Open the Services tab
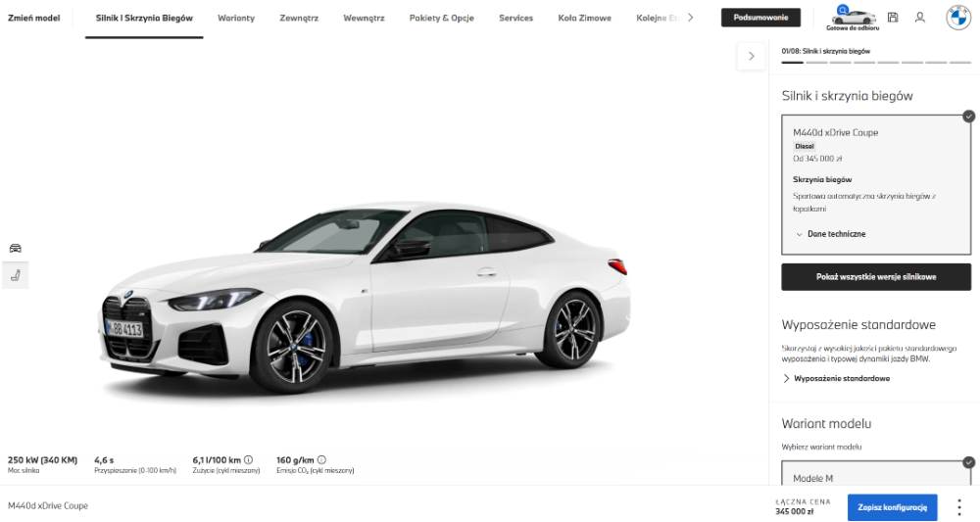 515,18
